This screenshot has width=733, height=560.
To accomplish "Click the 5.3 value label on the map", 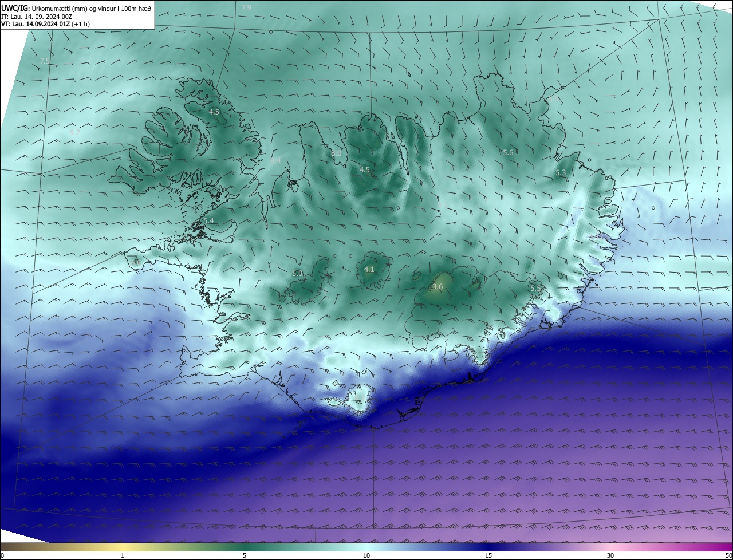I will (x=561, y=172).
